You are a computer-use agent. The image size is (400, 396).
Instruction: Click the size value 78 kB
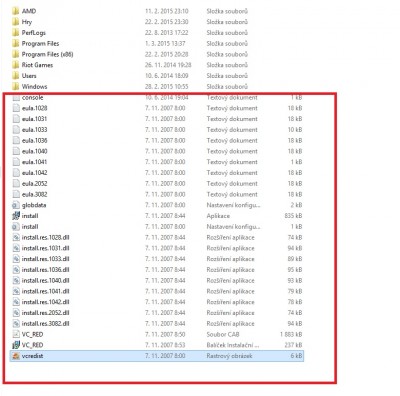[295, 302]
